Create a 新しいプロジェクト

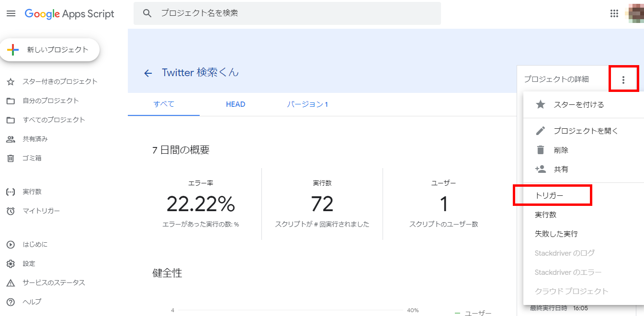50,50
